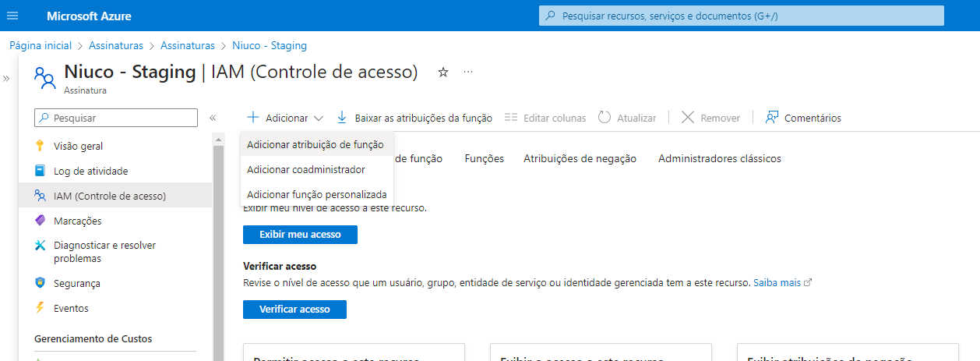
Task: Open the Adicionar dropdown
Action: 285,118
